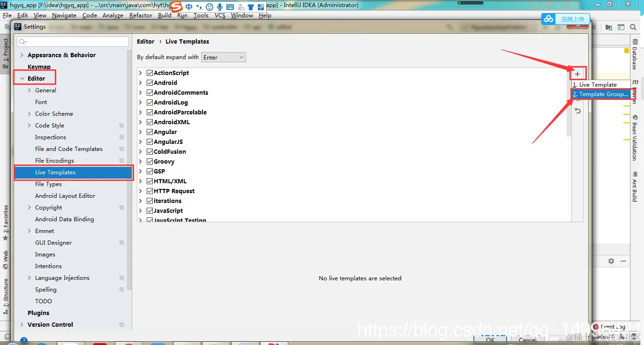Open the Event Log

tap(609, 327)
